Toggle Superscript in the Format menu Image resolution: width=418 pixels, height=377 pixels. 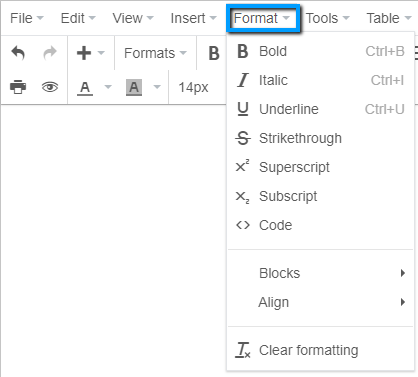pos(320,167)
